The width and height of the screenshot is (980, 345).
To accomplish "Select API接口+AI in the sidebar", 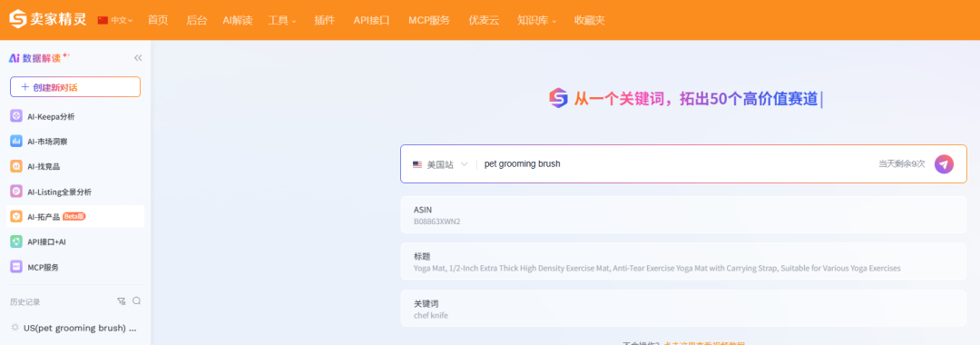I will 75,241.
